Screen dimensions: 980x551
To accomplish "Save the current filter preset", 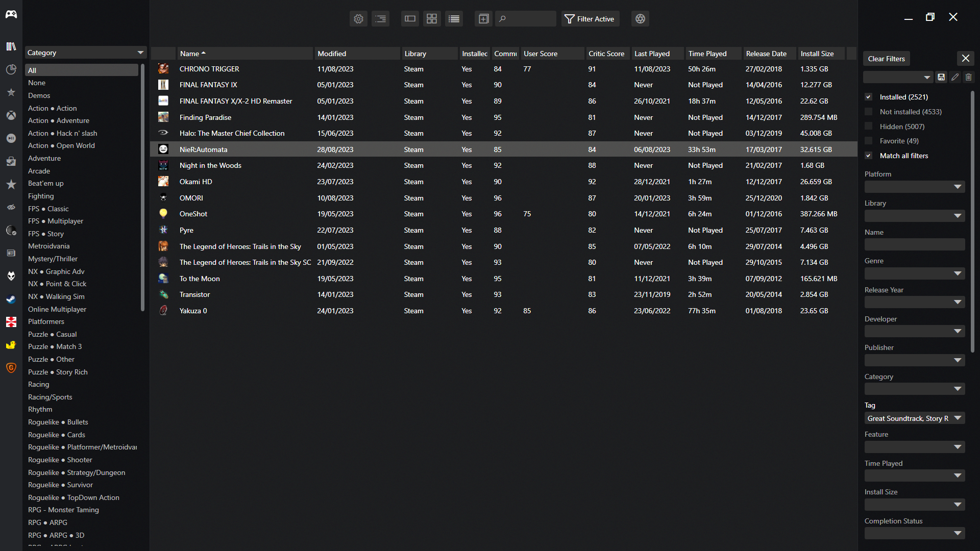I will [941, 77].
